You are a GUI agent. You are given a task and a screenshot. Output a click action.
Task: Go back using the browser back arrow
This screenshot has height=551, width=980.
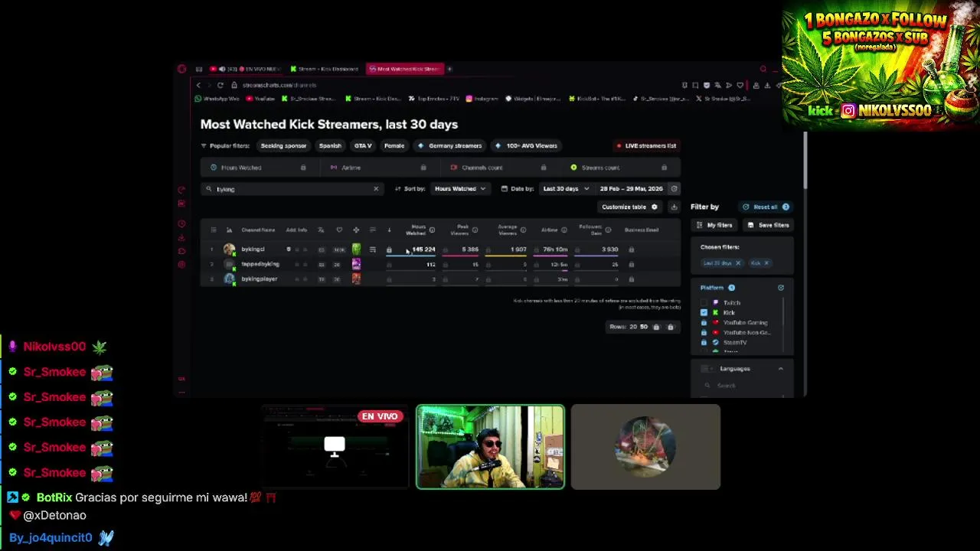(198, 85)
